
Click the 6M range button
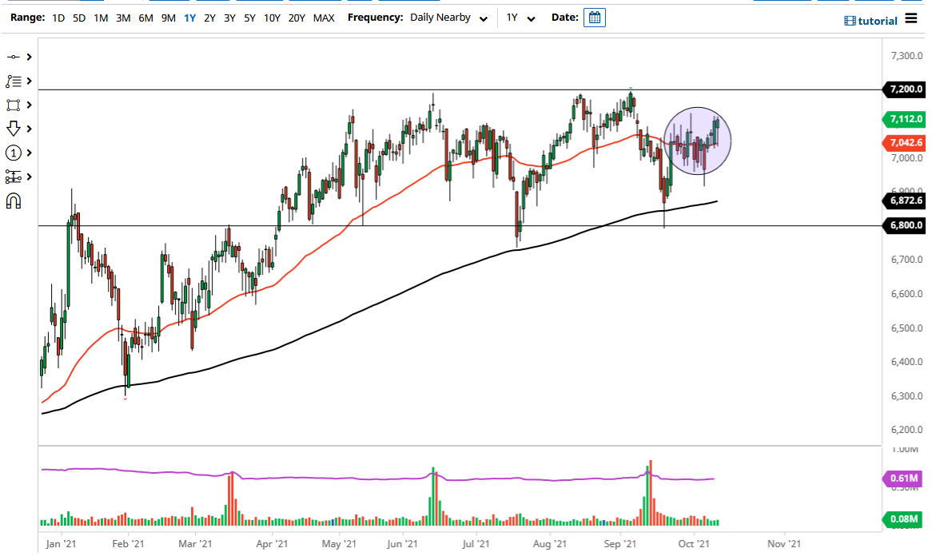coord(145,17)
